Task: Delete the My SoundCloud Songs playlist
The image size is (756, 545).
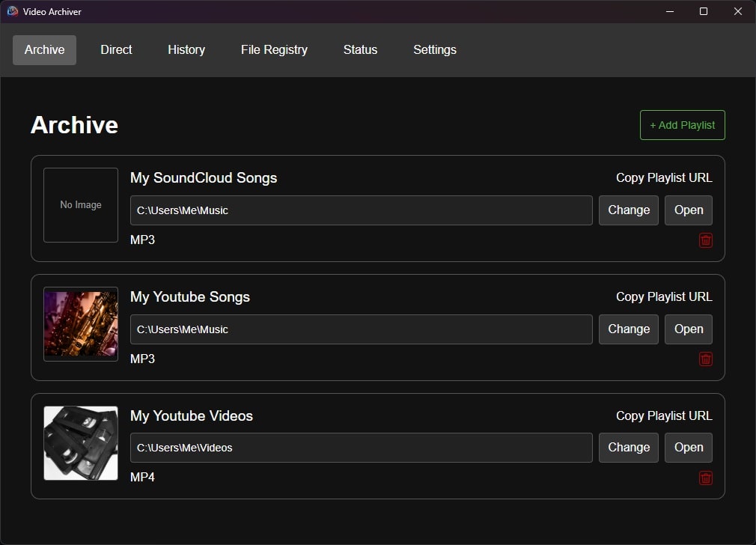Action: point(705,240)
